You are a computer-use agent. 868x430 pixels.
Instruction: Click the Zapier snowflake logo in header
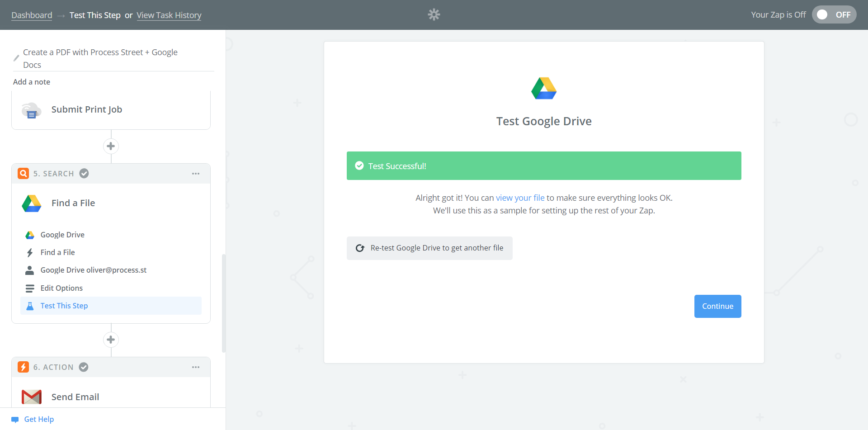434,15
